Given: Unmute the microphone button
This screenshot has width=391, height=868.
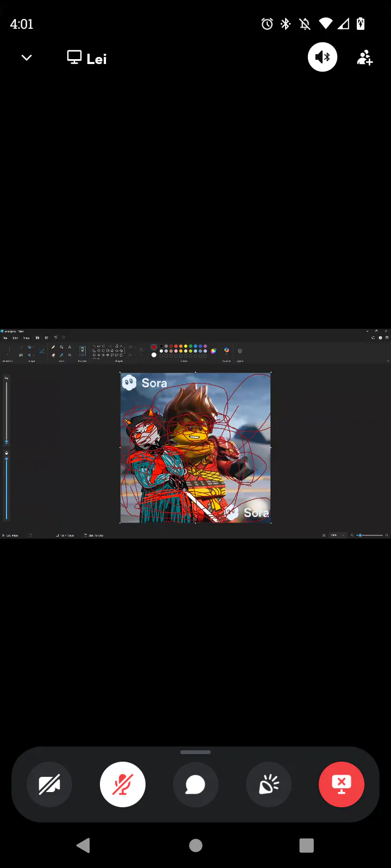Looking at the screenshot, I should tap(123, 784).
